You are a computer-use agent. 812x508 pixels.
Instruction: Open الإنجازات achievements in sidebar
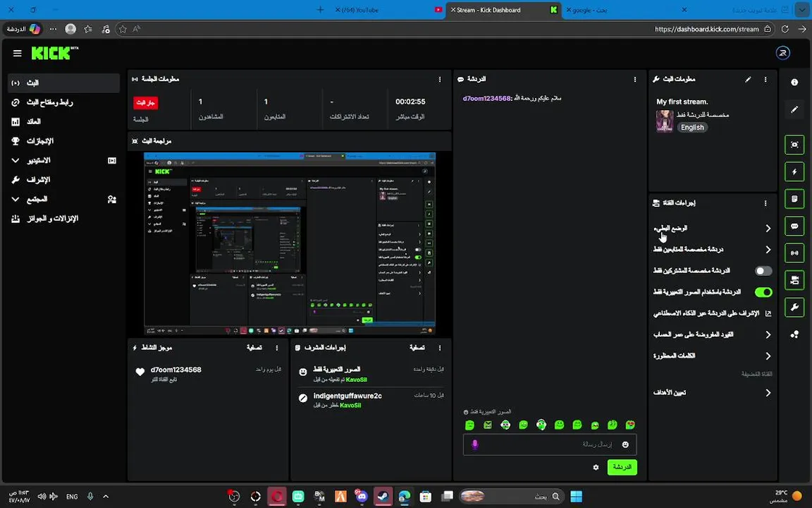tap(63, 141)
